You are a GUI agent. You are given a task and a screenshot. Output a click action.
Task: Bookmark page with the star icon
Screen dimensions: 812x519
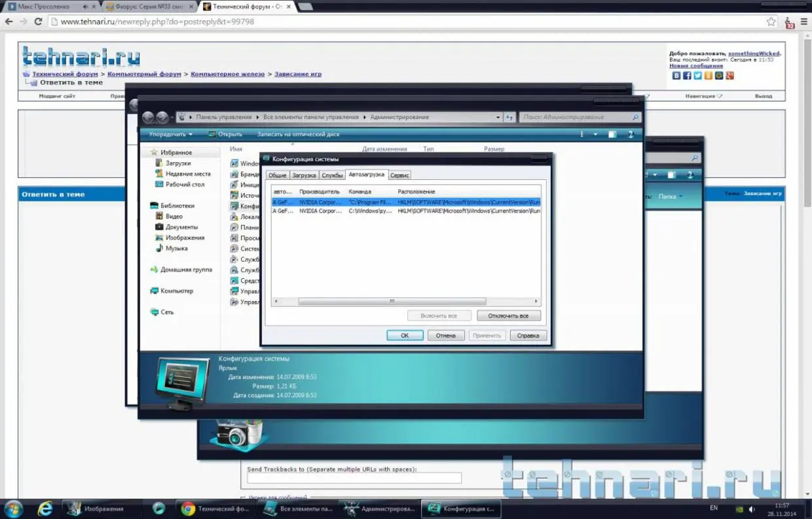click(771, 22)
